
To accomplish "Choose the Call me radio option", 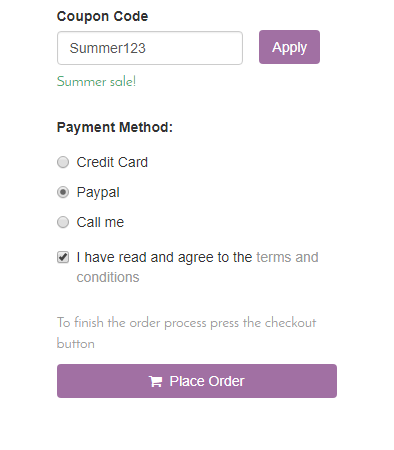I will [x=63, y=222].
